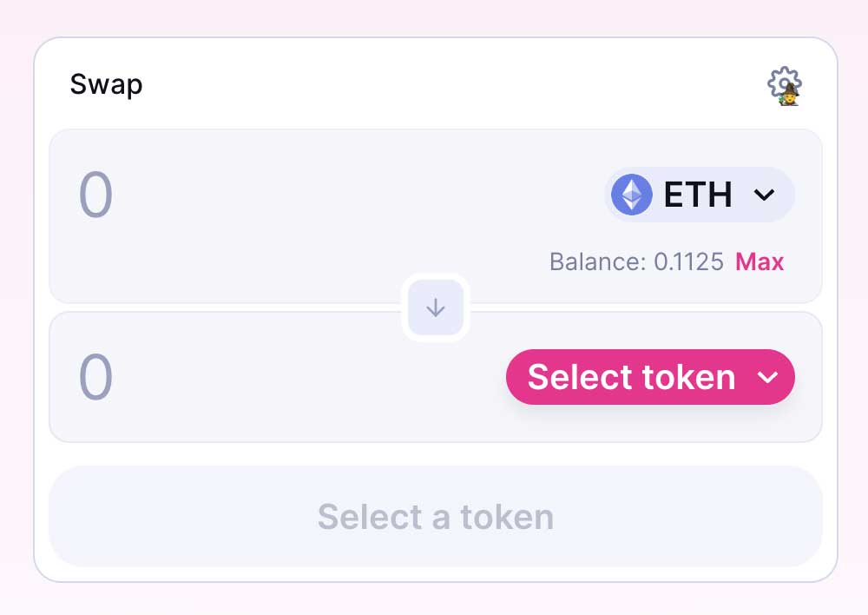Click the 0.1125 balance value

[689, 261]
